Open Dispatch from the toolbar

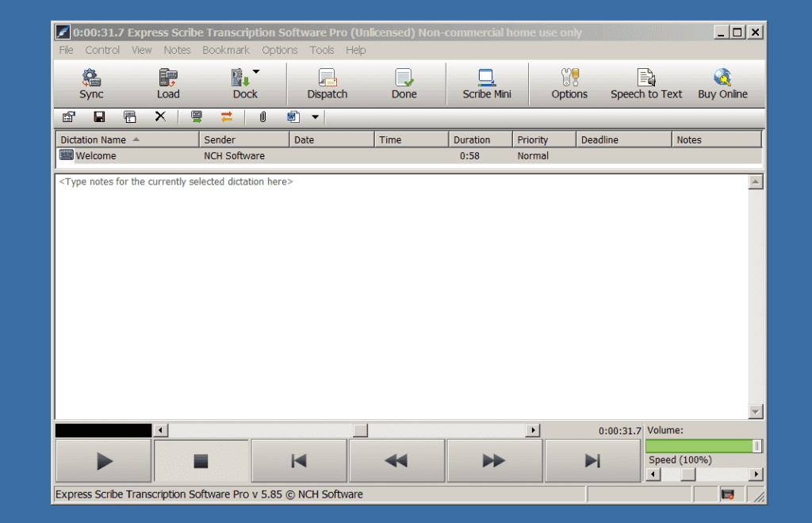[327, 83]
